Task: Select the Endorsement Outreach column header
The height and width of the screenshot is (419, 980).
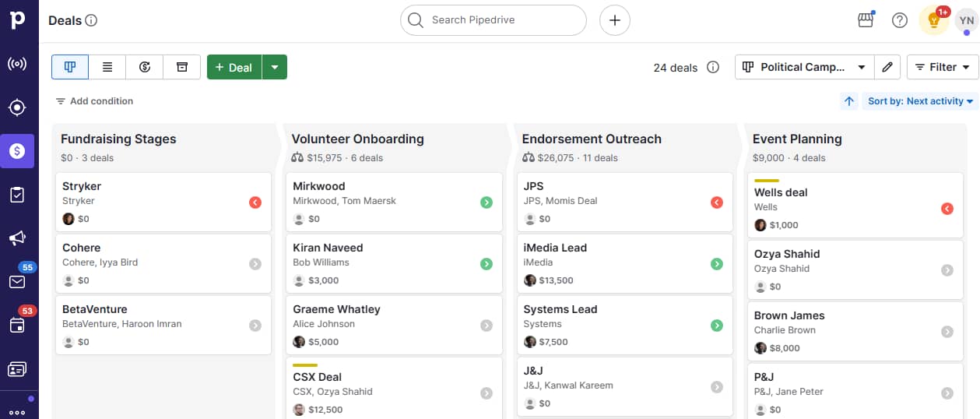Action: tap(592, 139)
